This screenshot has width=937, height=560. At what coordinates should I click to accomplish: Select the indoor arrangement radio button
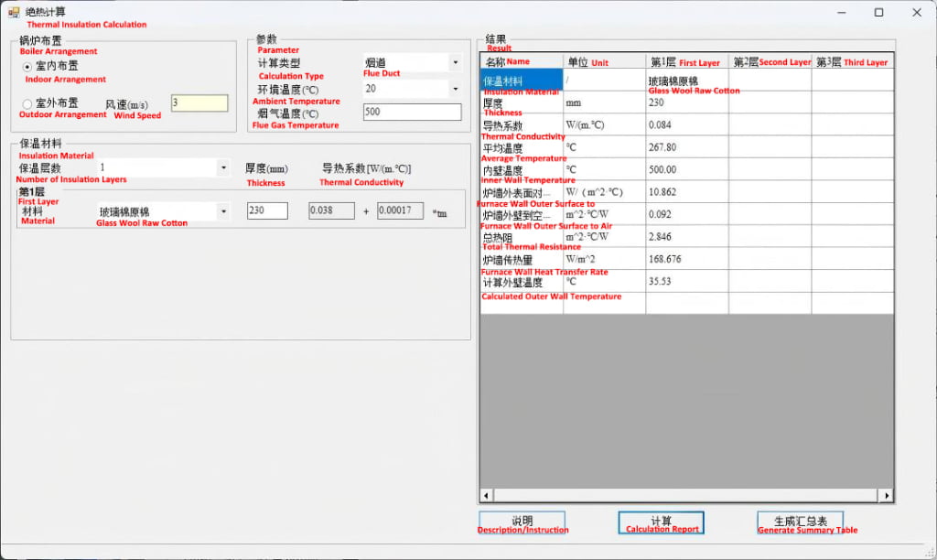click(27, 67)
